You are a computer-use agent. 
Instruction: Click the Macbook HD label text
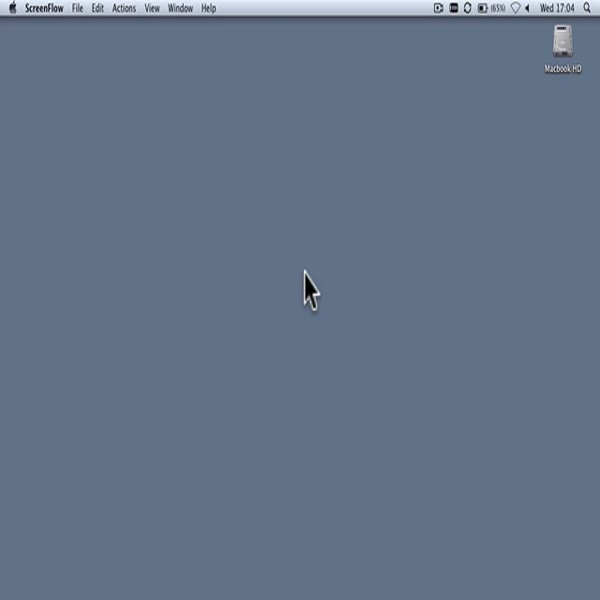tap(562, 69)
